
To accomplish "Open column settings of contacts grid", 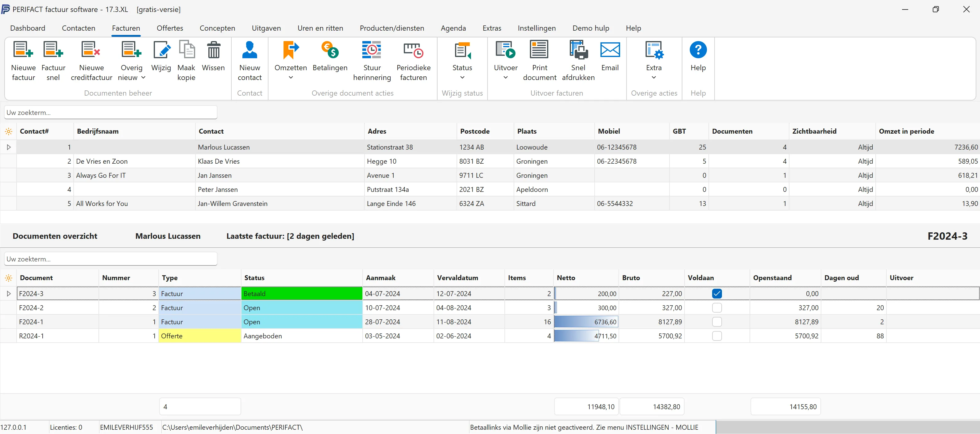I will point(8,131).
